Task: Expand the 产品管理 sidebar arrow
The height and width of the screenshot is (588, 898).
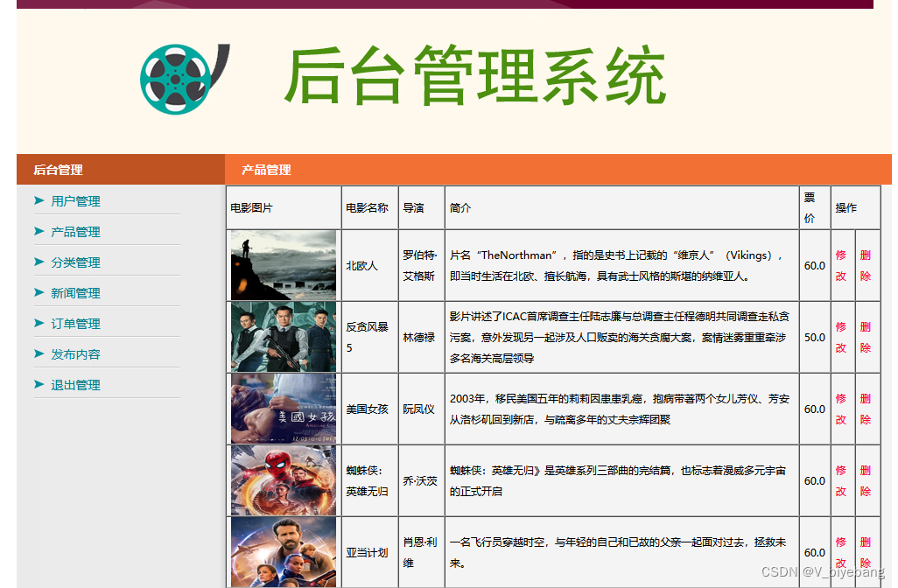Action: (x=39, y=232)
